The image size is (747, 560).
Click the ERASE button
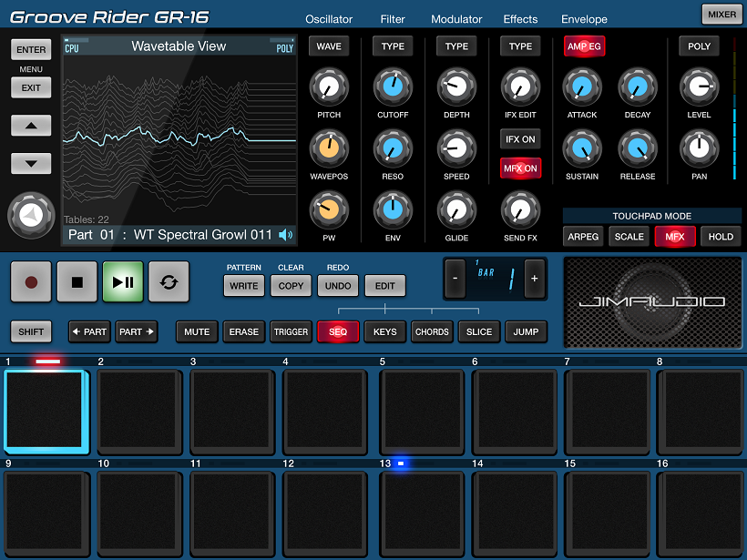pyautogui.click(x=244, y=332)
